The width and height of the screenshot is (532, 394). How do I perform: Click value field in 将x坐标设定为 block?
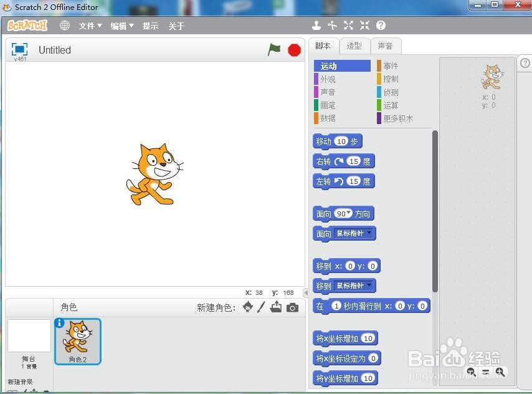coord(373,358)
